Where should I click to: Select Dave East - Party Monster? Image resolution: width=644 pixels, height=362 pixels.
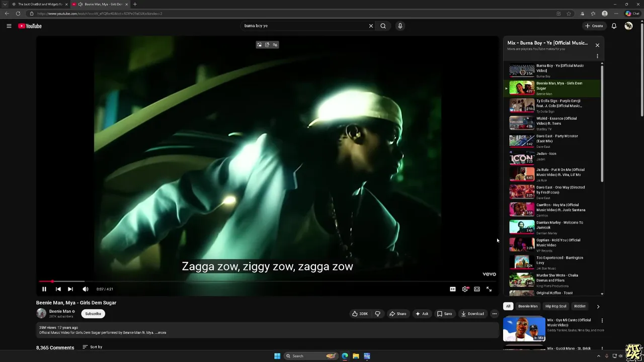(x=552, y=141)
